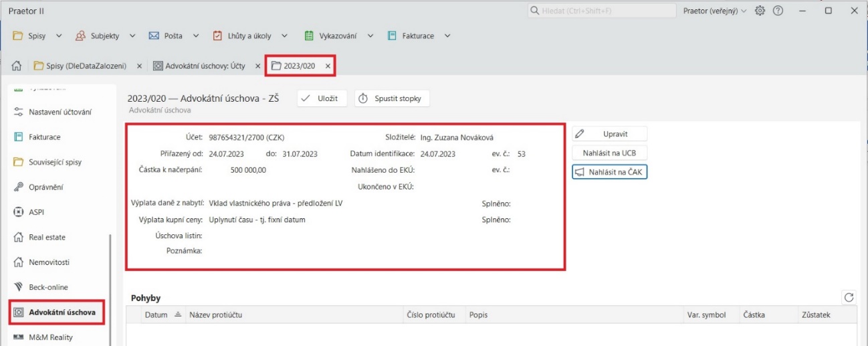
Task: Click the refresh icon above Pohyby table
Action: 849,297
